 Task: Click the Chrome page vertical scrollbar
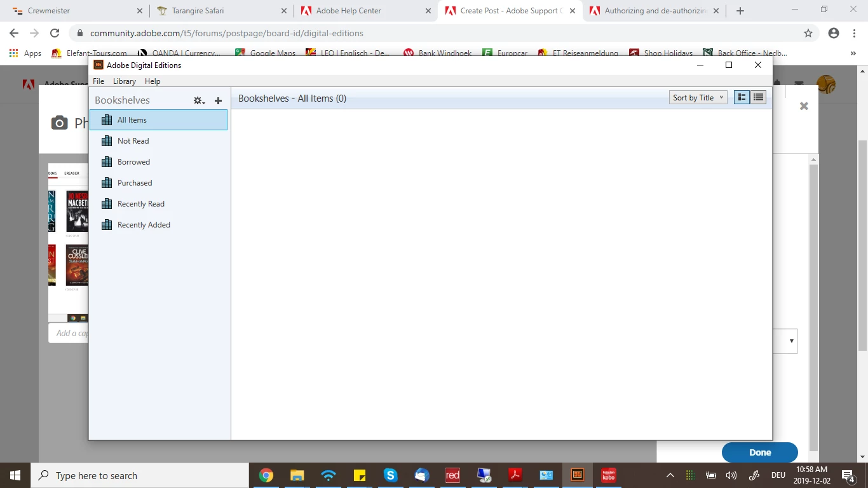pyautogui.click(x=862, y=245)
